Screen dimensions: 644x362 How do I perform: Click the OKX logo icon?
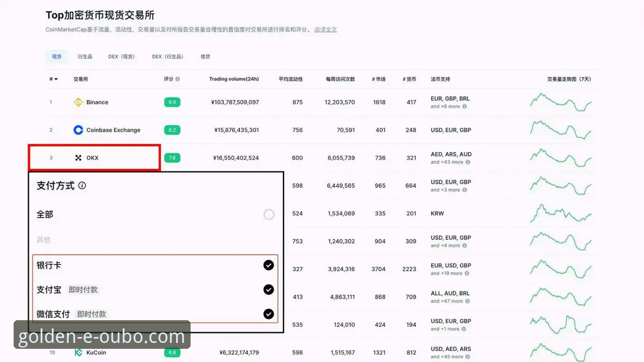(x=78, y=158)
